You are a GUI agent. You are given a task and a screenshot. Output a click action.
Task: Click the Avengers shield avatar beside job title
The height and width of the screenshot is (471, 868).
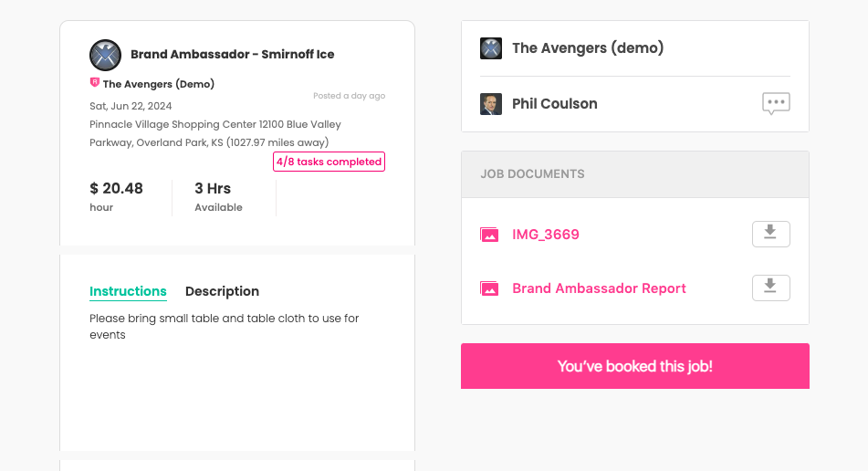106,55
